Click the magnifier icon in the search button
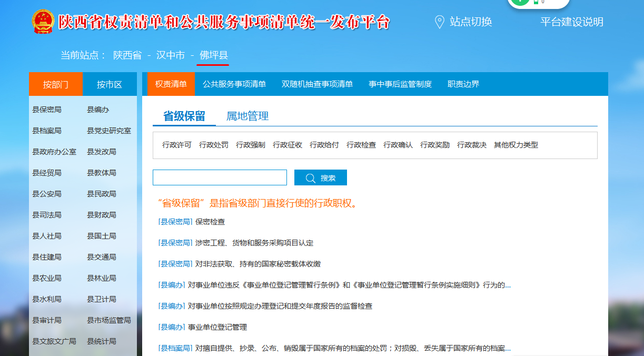This screenshot has width=644, height=356. coord(310,178)
